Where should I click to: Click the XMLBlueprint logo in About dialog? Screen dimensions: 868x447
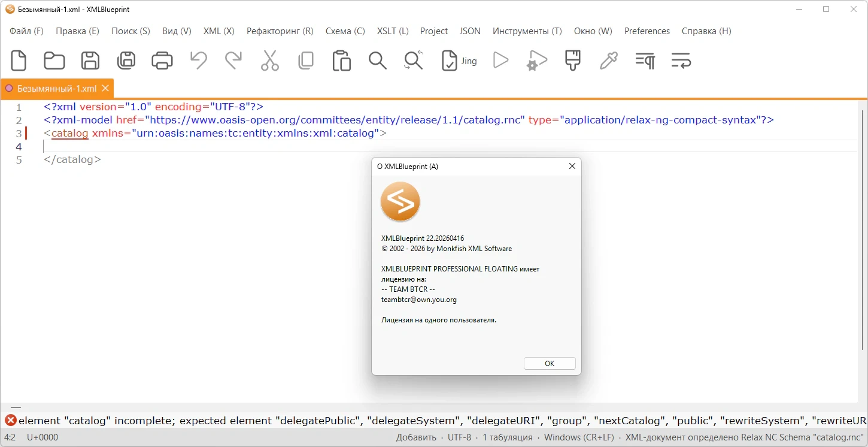click(x=400, y=202)
